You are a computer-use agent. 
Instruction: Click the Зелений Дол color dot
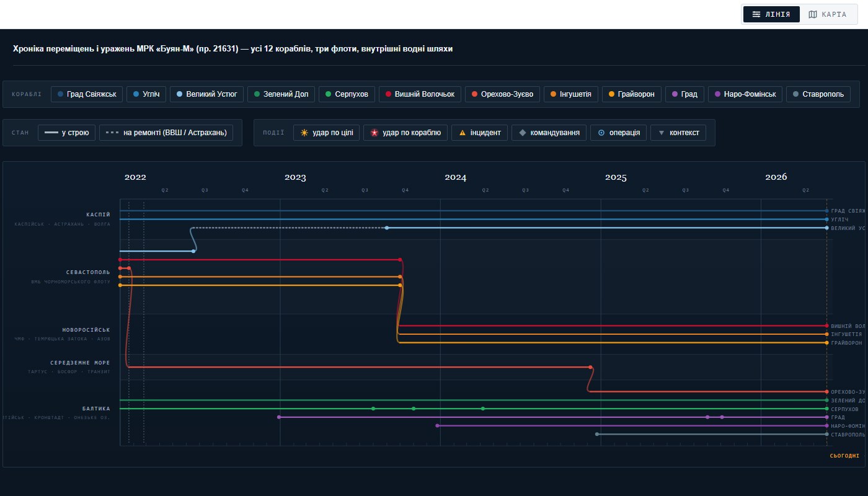pos(257,94)
